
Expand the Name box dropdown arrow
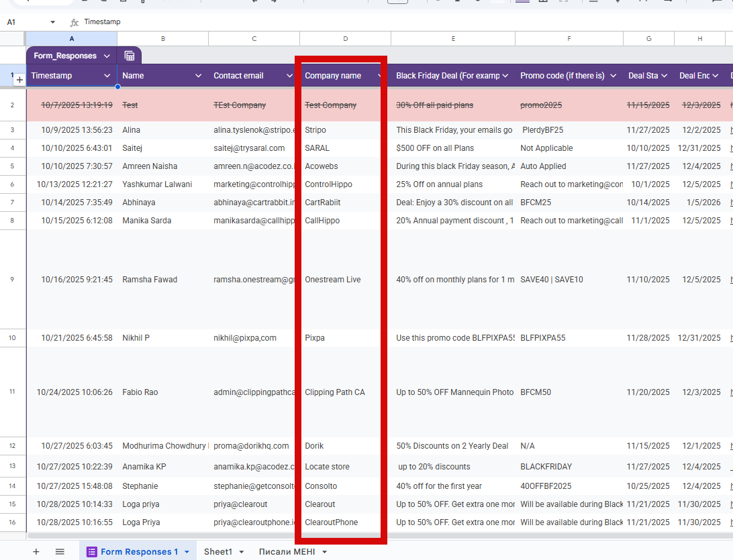pyautogui.click(x=53, y=22)
